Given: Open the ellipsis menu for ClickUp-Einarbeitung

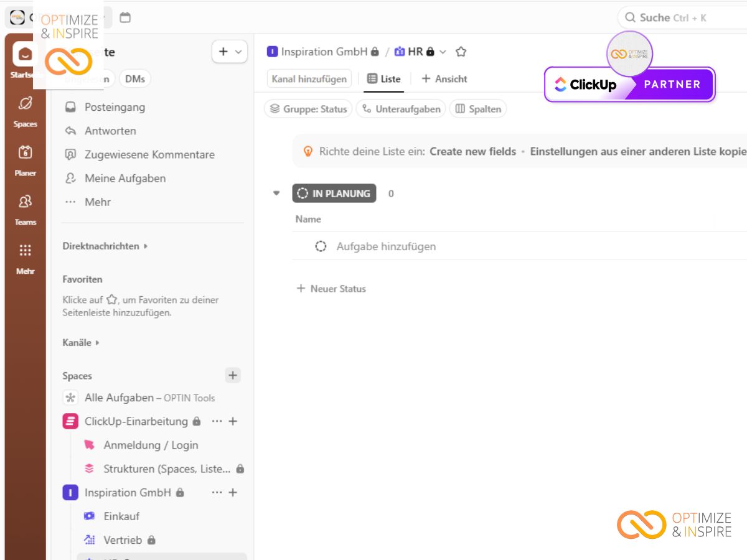Looking at the screenshot, I should [217, 421].
